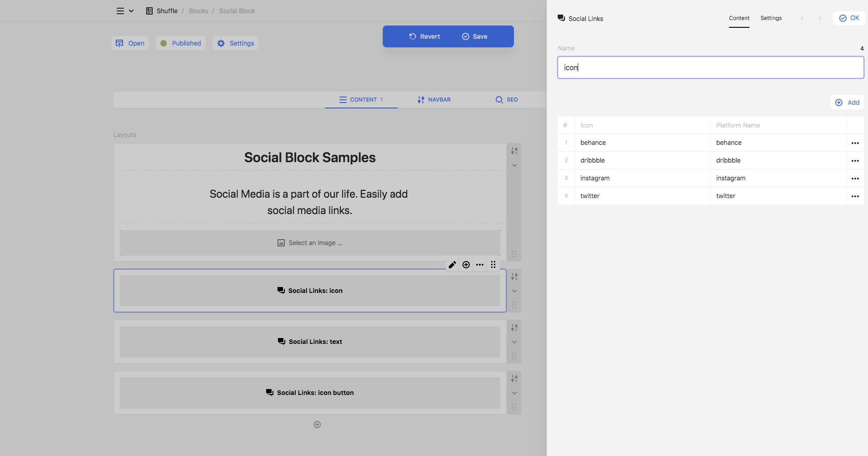Screen dimensions: 868x456
Task: Click the add layout plus icon below blocks
Action: point(317,425)
